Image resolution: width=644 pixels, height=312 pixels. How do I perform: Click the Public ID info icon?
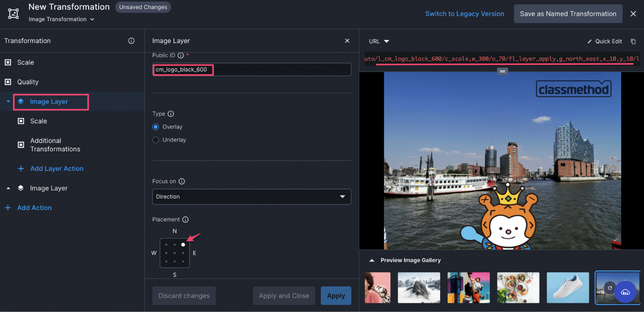(x=180, y=55)
